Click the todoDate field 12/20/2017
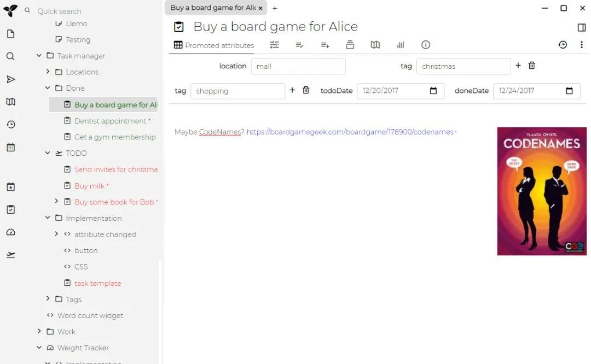This screenshot has width=591, height=364. [x=401, y=91]
